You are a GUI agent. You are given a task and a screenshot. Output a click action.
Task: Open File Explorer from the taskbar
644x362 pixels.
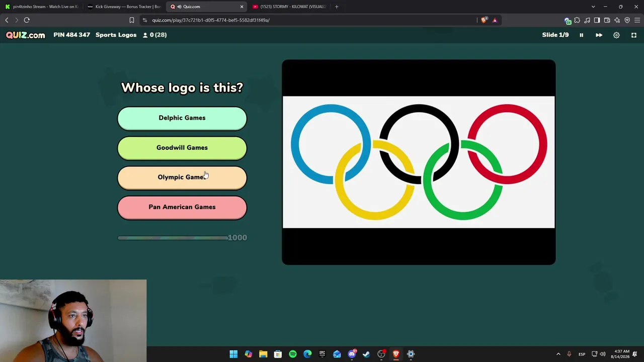point(263,354)
